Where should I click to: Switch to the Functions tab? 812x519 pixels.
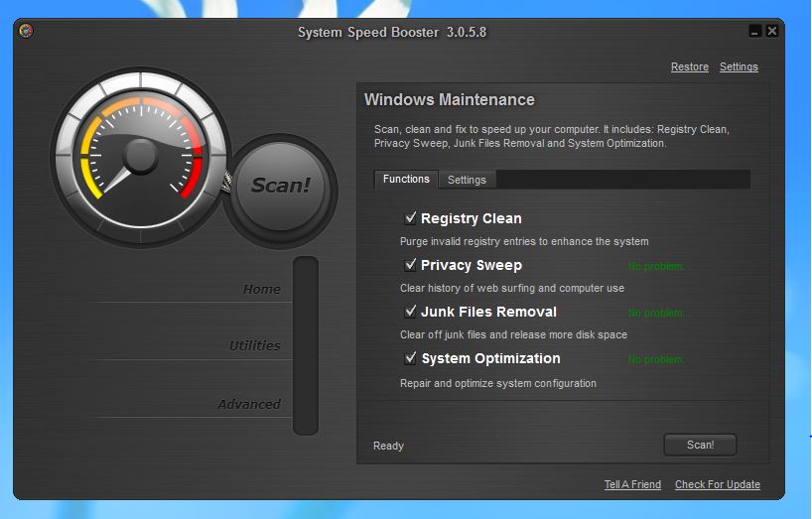pos(406,179)
